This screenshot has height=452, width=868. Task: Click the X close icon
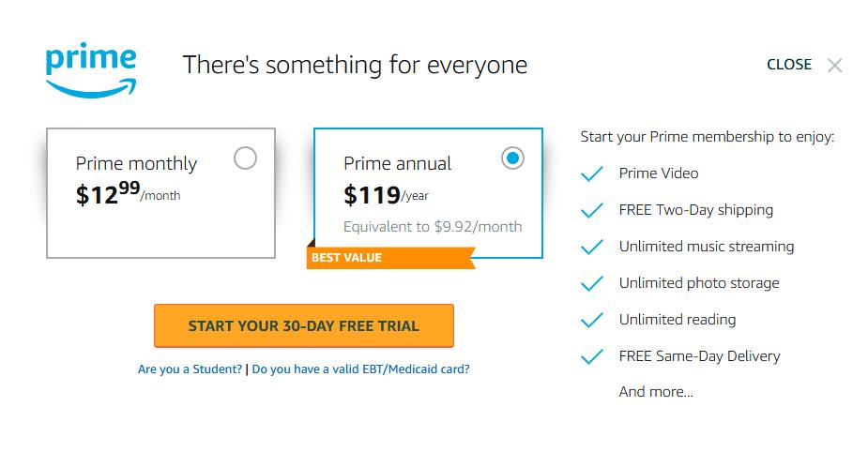tap(834, 66)
